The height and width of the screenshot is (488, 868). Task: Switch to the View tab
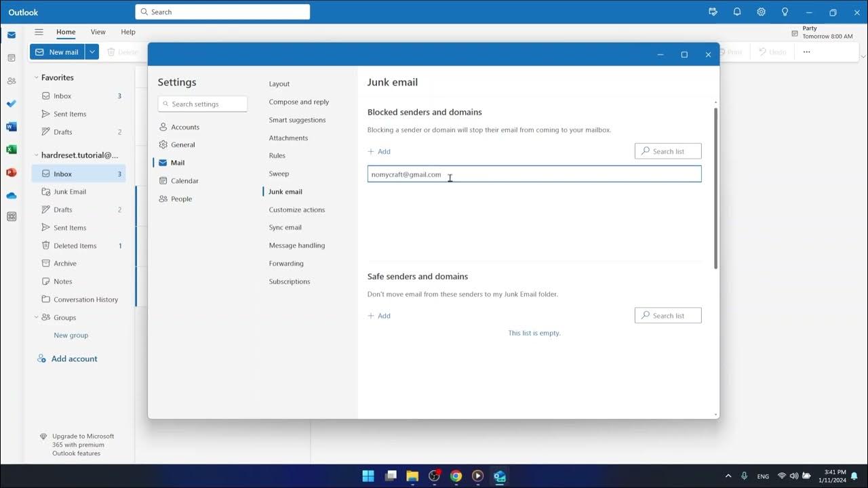point(98,32)
